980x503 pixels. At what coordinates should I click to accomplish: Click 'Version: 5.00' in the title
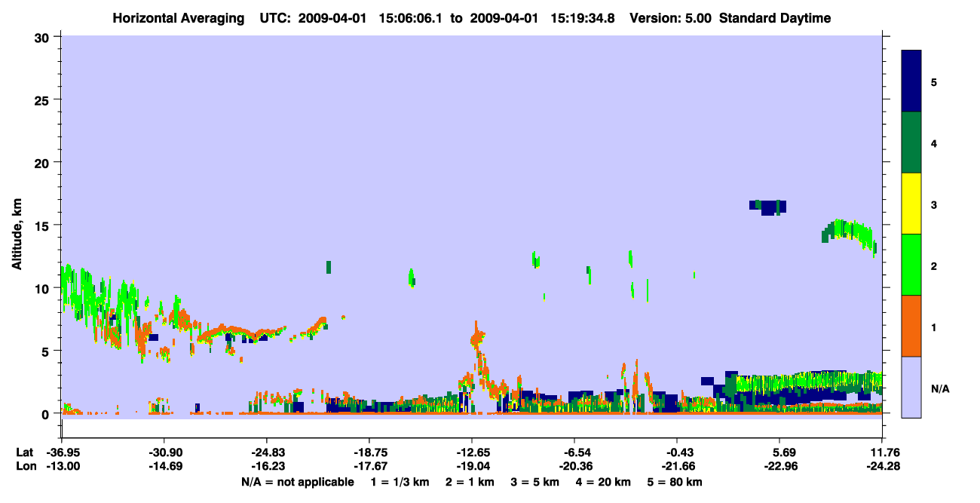pos(670,18)
